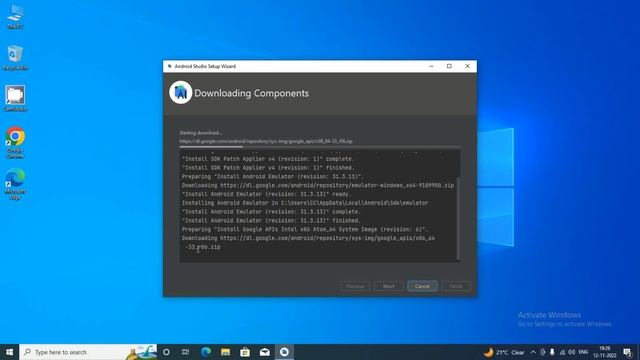Open the Windows Start menu
Viewport: 640px width, 360px height.
tap(9, 352)
